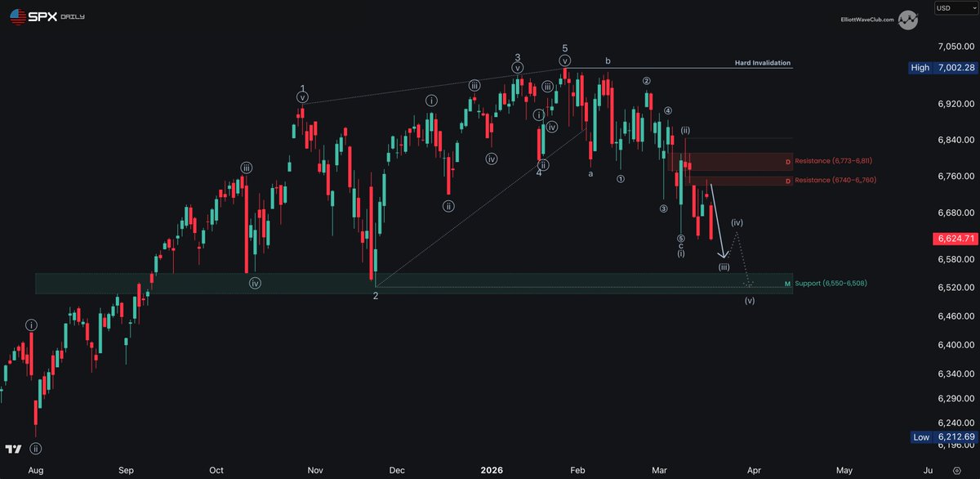Image resolution: width=980 pixels, height=479 pixels.
Task: Select the red D marker on upper resistance
Action: coord(787,162)
